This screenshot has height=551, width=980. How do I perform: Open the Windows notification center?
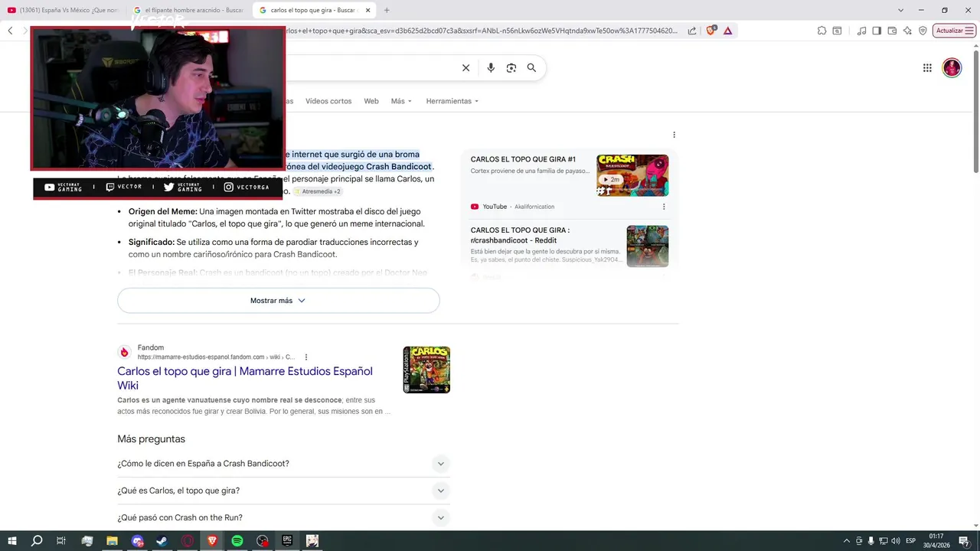tap(964, 541)
